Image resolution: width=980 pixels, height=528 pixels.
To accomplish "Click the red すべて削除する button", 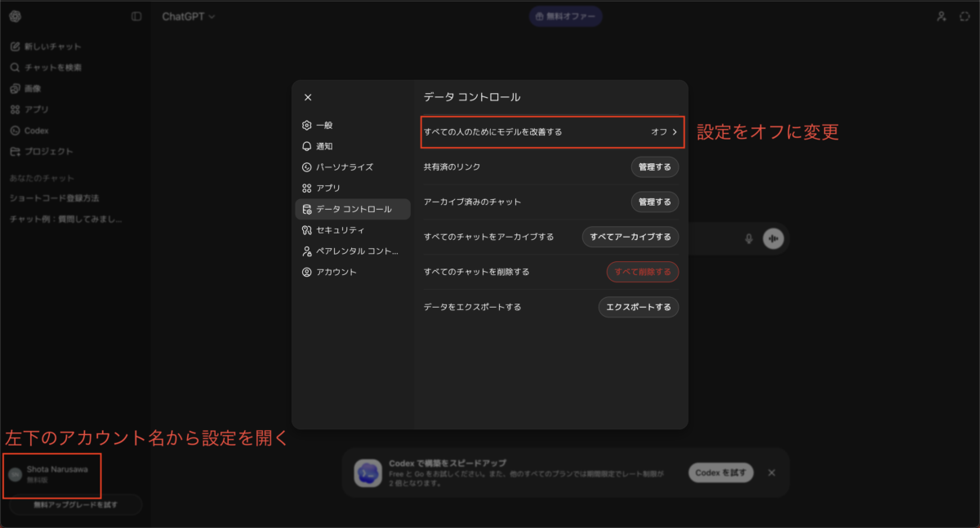I will coord(642,272).
